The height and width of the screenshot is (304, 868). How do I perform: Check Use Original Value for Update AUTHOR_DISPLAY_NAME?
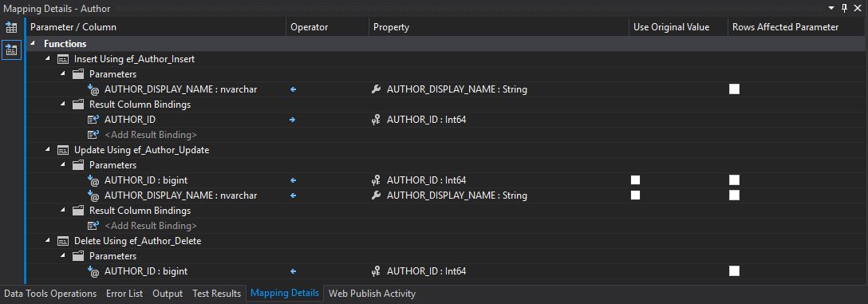coord(635,195)
